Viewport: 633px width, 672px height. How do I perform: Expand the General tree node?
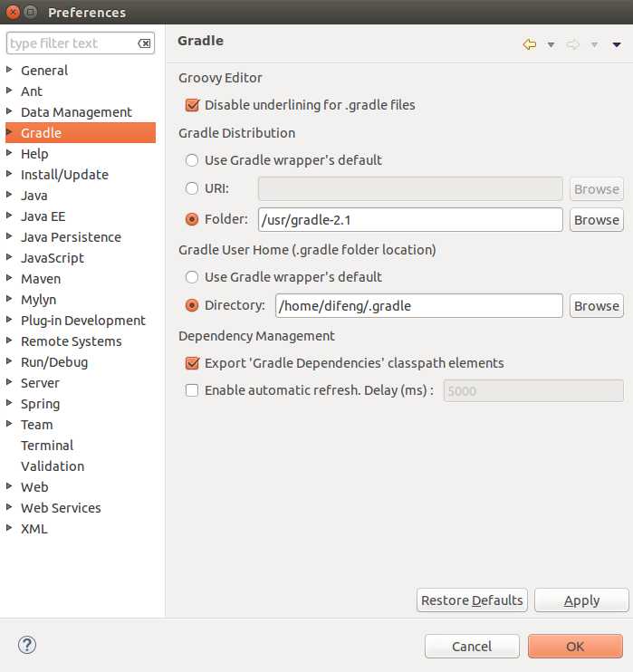tap(9, 70)
